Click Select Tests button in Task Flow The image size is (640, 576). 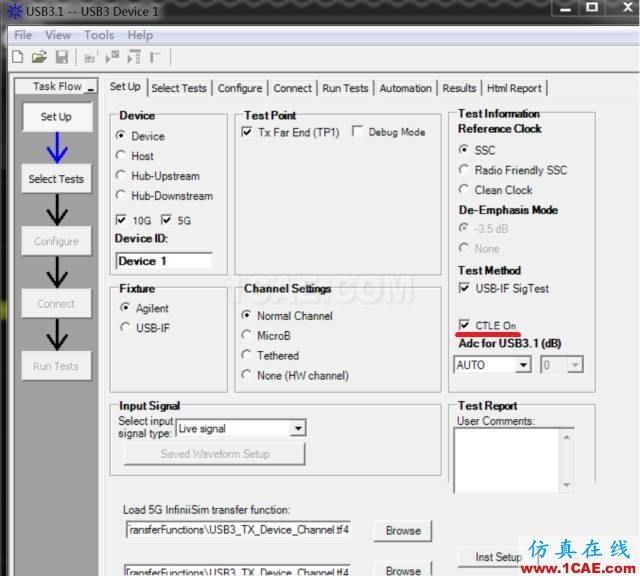(x=57, y=179)
